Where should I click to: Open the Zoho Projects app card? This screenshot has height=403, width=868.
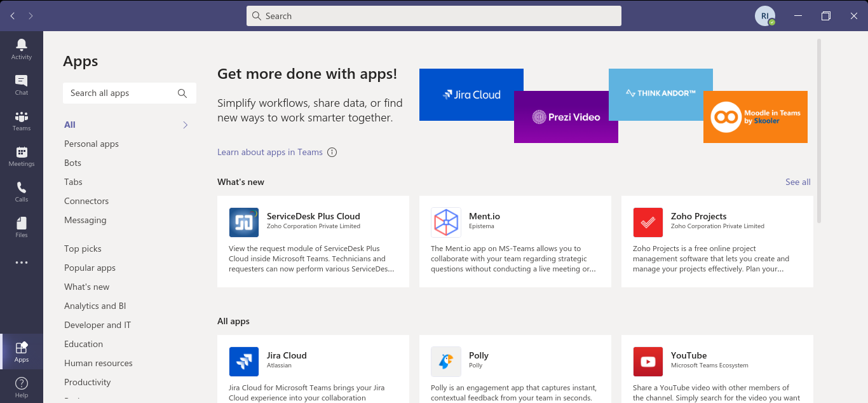(x=717, y=242)
